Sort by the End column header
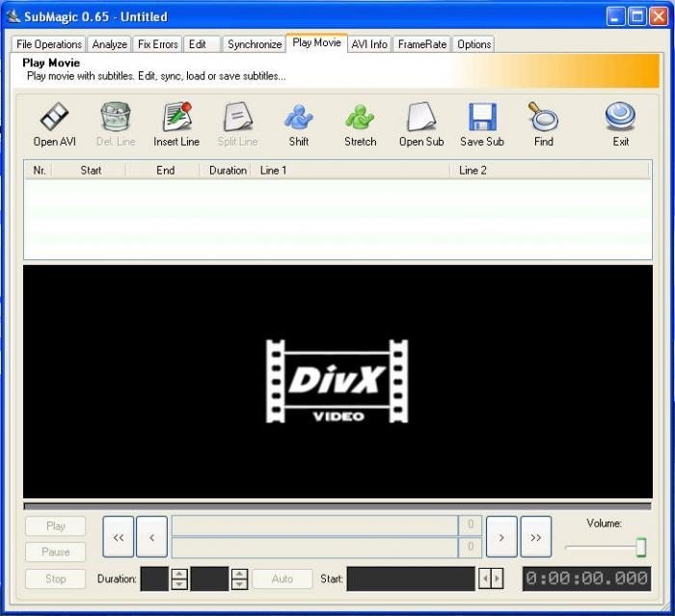 pyautogui.click(x=165, y=171)
